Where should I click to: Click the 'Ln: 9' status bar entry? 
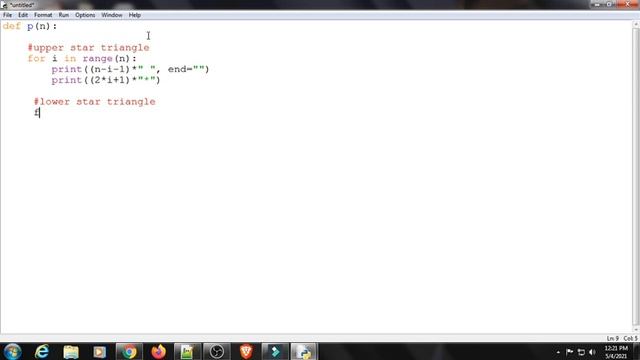613,338
